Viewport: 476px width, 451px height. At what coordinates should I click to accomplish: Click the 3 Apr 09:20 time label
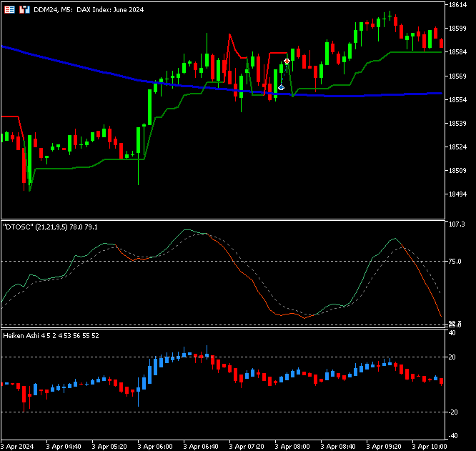point(384,447)
